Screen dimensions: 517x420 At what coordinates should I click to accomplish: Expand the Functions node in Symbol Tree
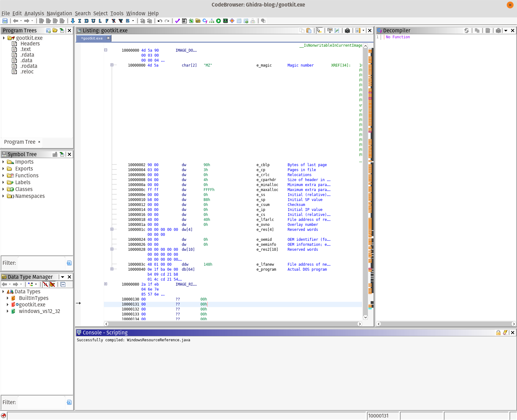click(3, 175)
